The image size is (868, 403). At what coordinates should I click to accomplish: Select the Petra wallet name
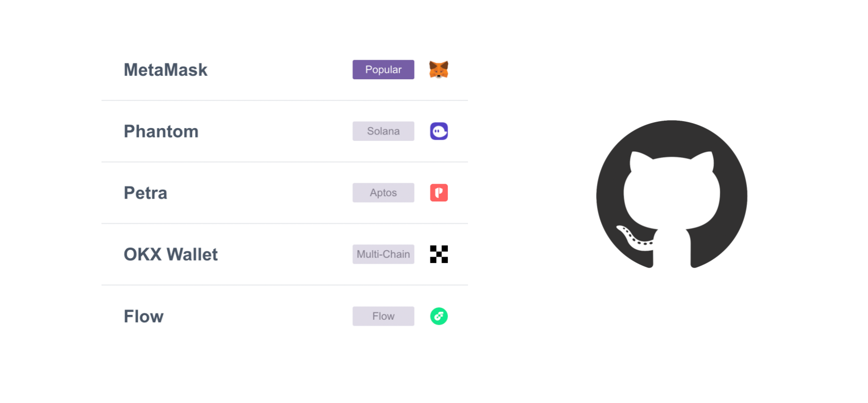(x=145, y=193)
